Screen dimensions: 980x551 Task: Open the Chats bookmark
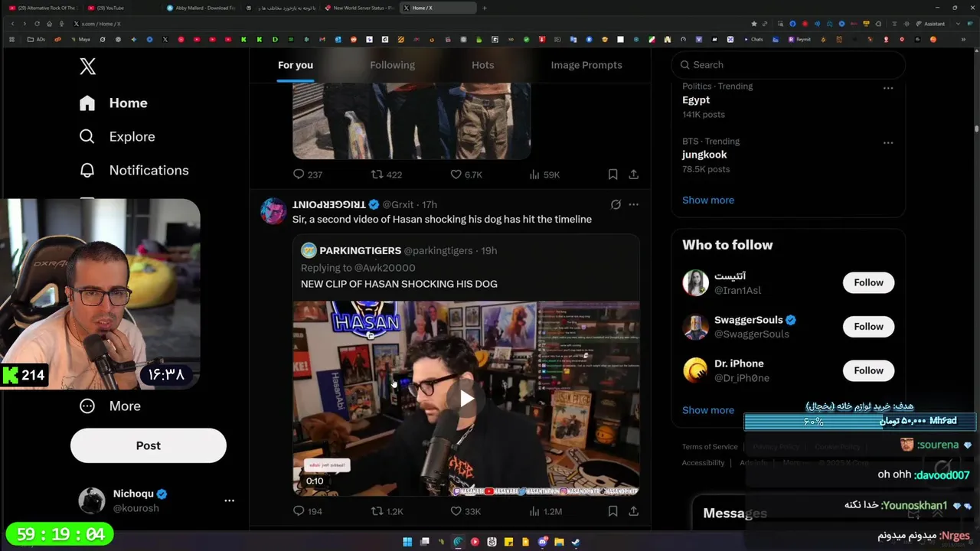(x=753, y=39)
